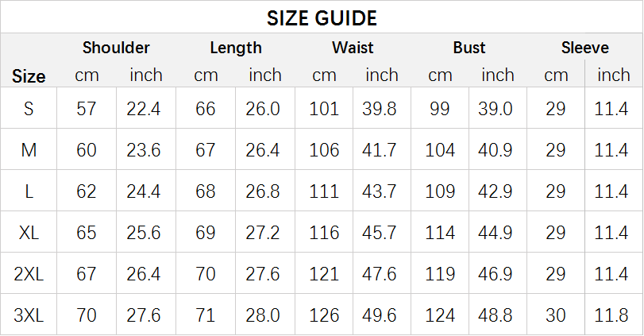Screen dimensions: 644x336
Task: Select the 99 bust cm cell
Action: pos(440,109)
